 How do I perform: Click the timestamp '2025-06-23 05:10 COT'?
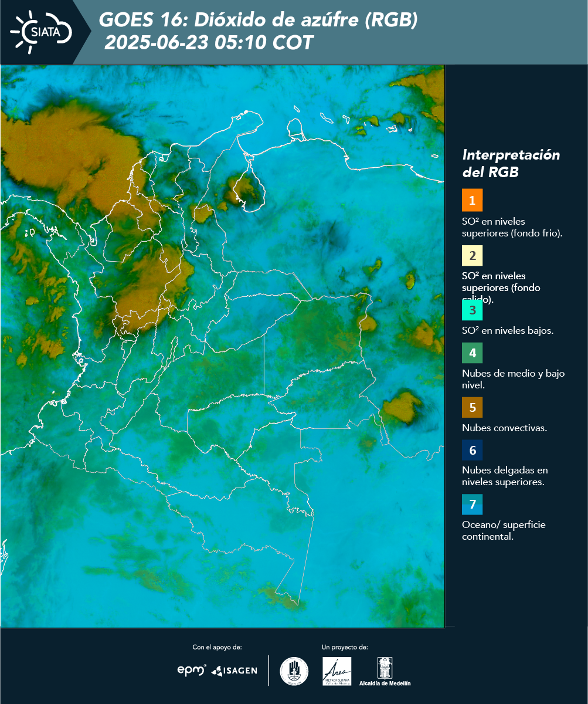point(209,43)
